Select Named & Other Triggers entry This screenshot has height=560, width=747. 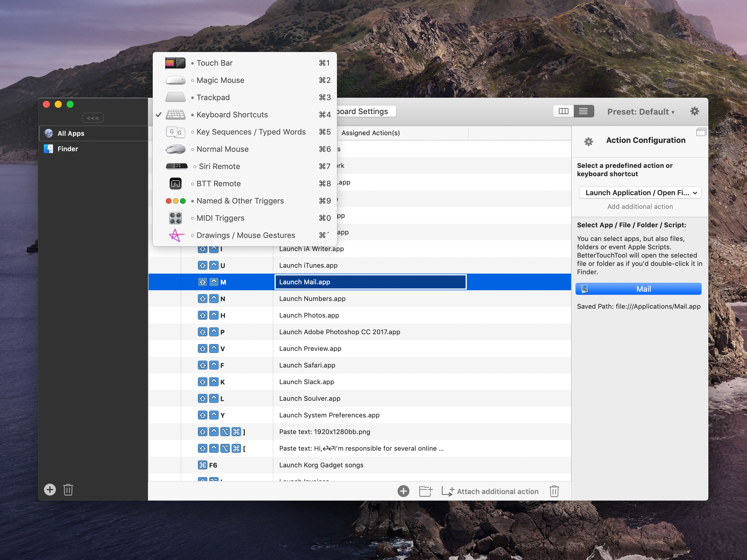pos(245,201)
